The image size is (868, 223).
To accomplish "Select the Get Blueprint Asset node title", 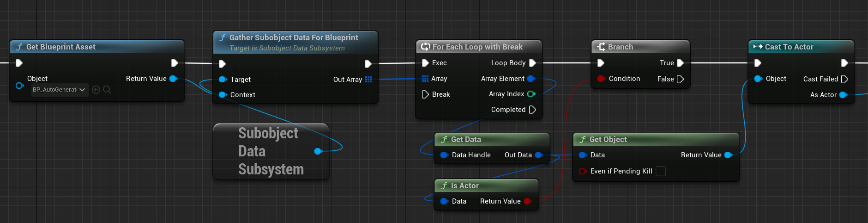I will point(60,47).
